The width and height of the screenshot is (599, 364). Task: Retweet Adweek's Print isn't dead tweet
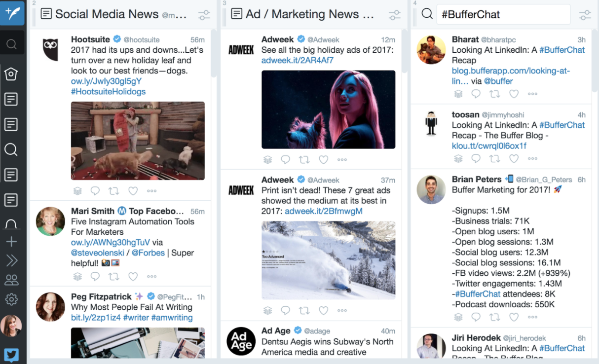(x=304, y=310)
